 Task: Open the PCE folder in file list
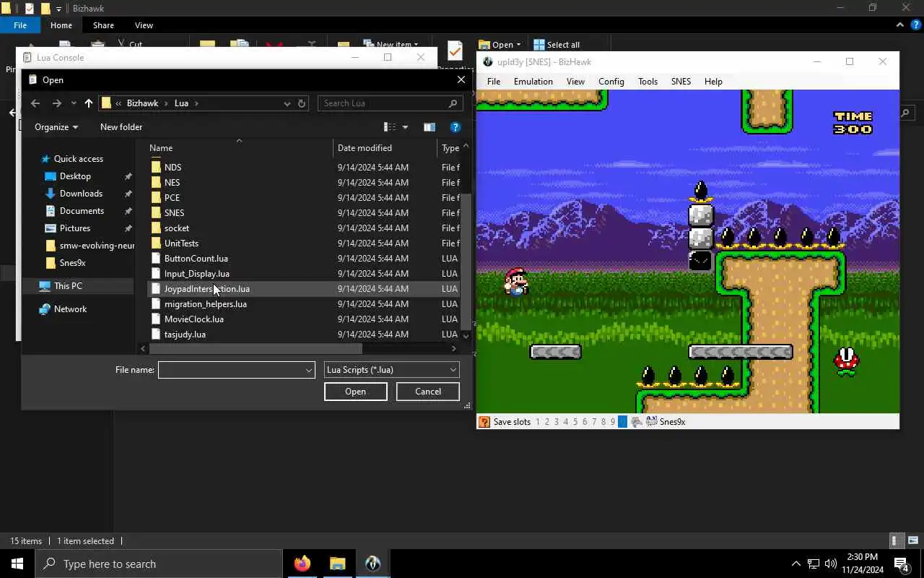pyautogui.click(x=172, y=198)
